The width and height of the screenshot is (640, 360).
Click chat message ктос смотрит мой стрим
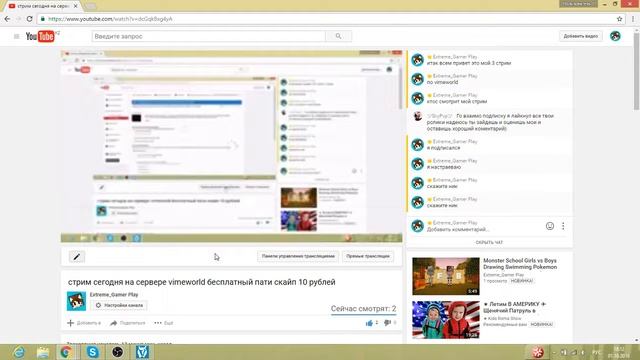[x=457, y=102]
